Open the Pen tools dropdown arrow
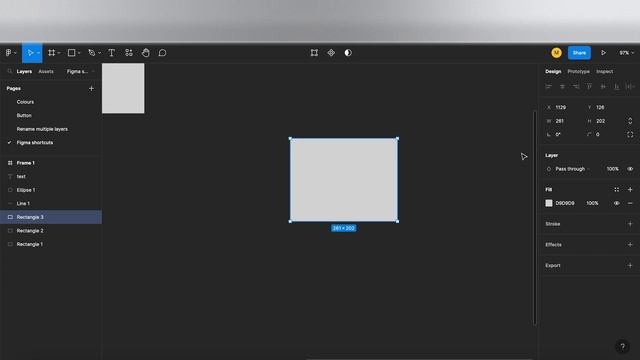 (99, 53)
